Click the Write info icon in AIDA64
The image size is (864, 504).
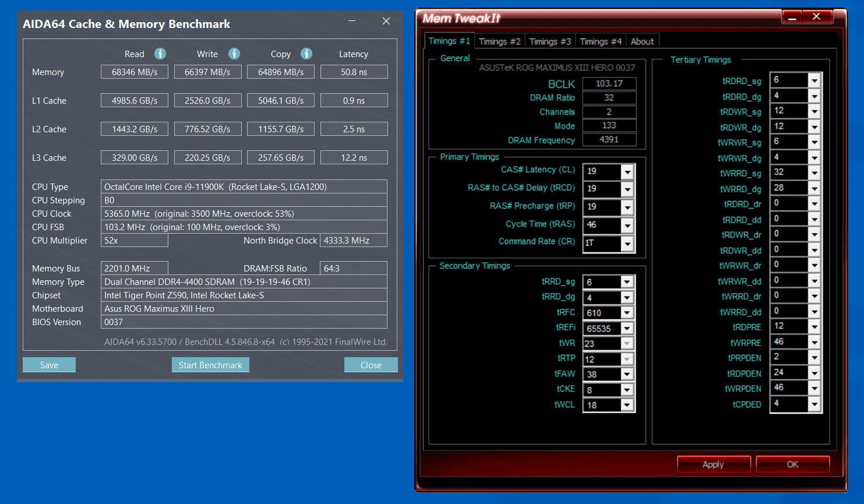point(234,54)
